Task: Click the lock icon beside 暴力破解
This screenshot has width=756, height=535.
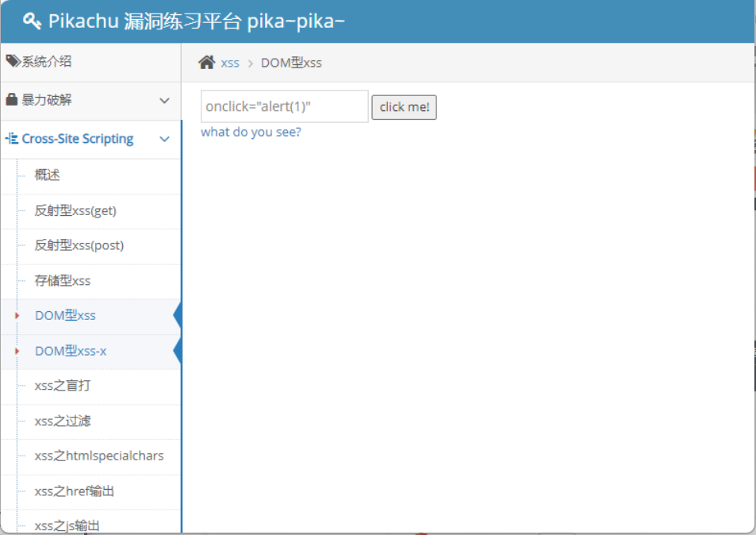Action: (12, 99)
